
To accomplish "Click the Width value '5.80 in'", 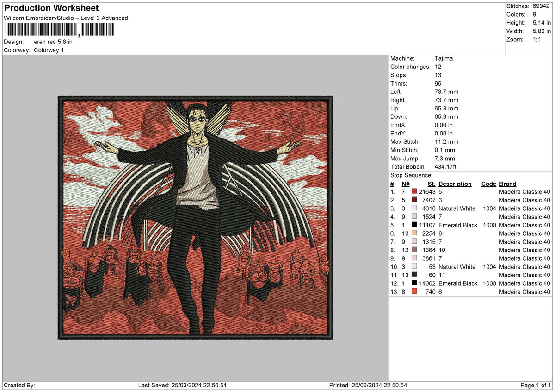I will [x=542, y=31].
